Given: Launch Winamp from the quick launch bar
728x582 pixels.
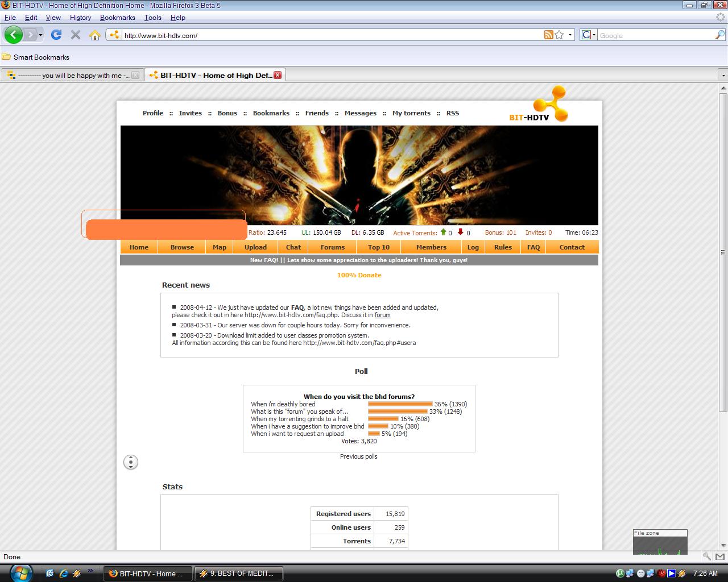Looking at the screenshot, I should tap(76, 573).
